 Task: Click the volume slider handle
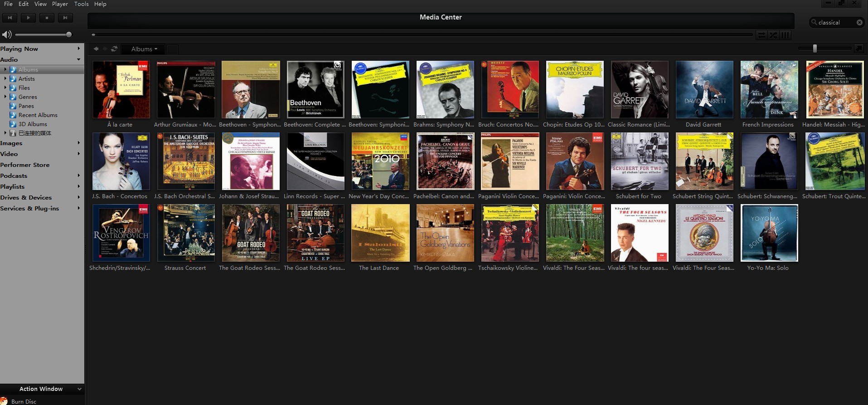(69, 34)
